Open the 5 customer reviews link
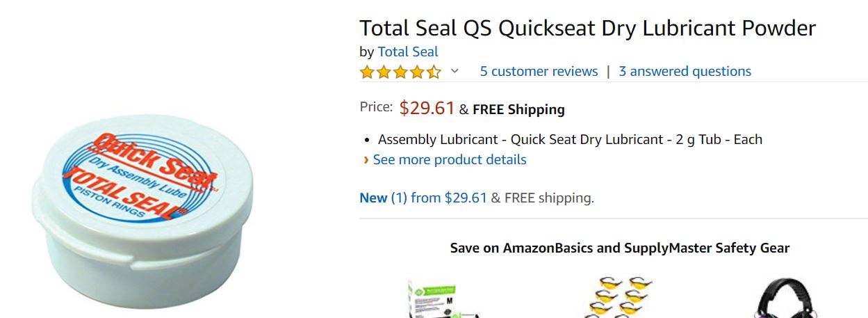 pos(539,71)
